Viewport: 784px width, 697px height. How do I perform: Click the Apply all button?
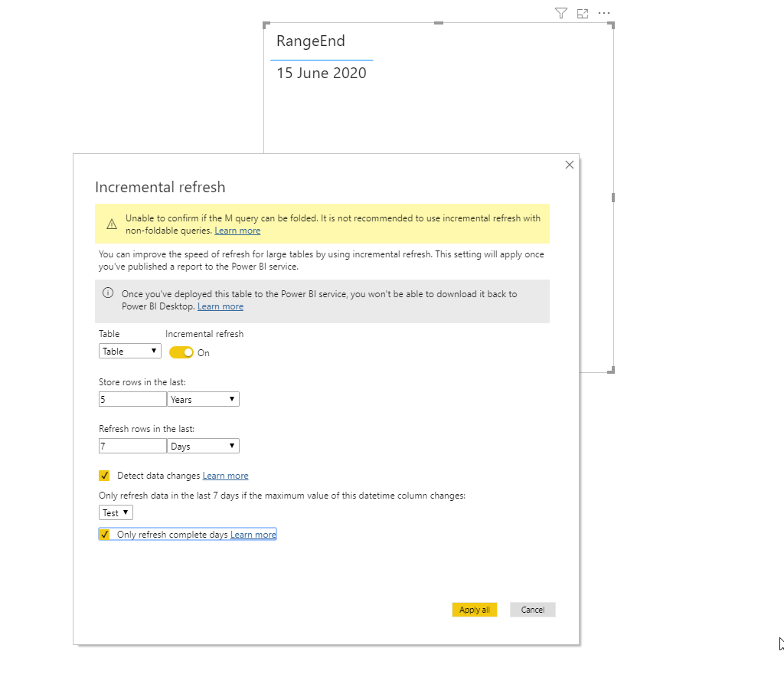click(x=475, y=610)
